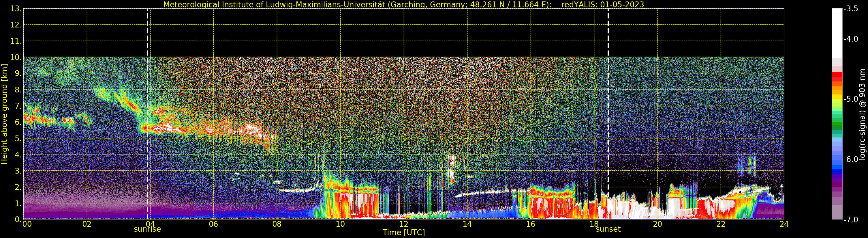Click the height tick label '11.'
This screenshot has width=868, height=238.
pyautogui.click(x=16, y=41)
